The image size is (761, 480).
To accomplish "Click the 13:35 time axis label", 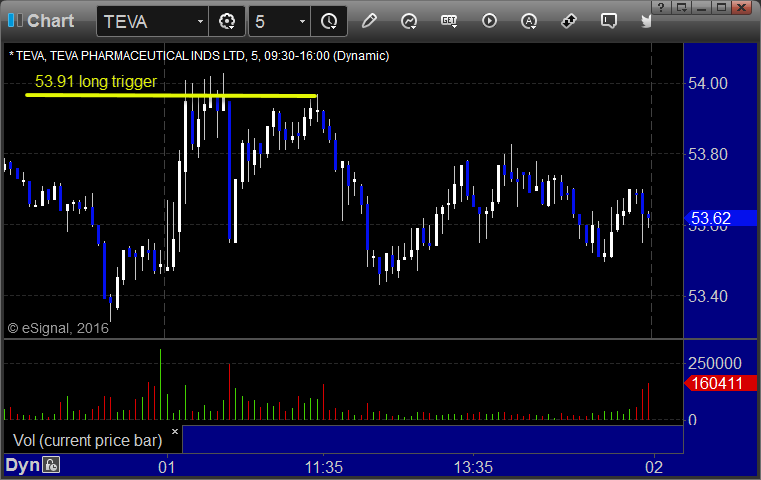I will click(473, 467).
